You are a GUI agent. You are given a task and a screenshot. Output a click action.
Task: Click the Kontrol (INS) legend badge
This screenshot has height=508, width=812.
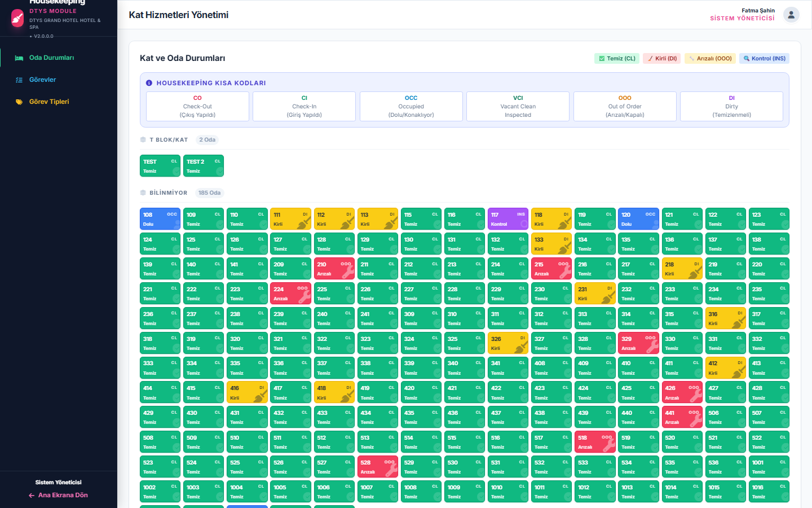tap(764, 58)
